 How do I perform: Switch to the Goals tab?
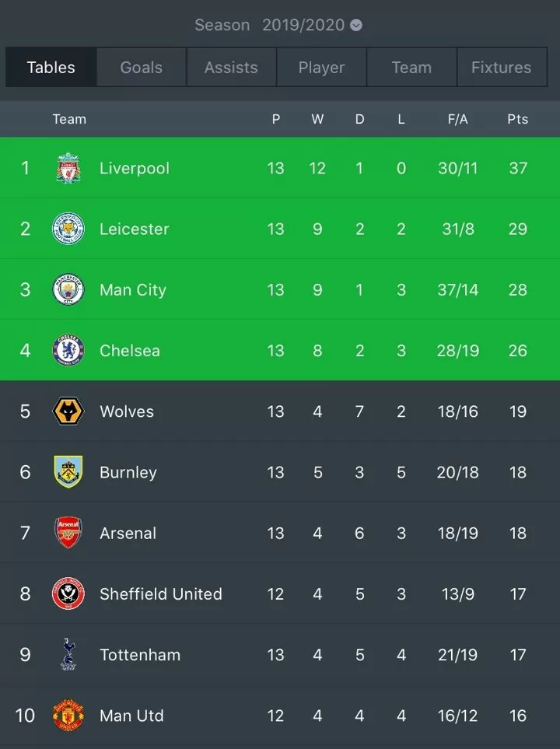(142, 68)
